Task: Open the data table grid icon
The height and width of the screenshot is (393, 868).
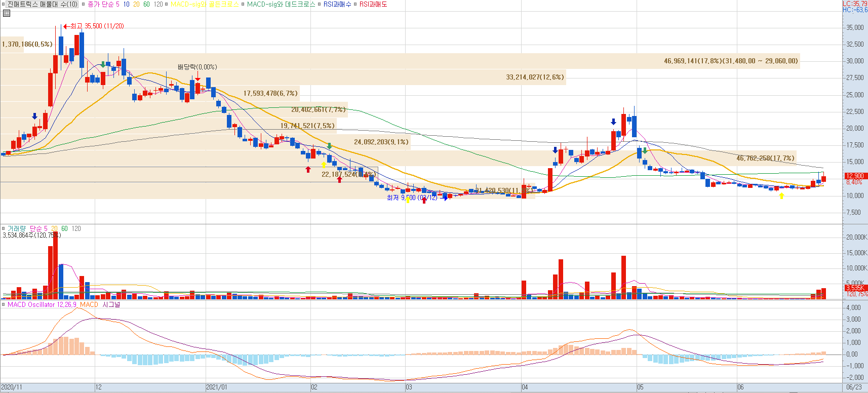Action: click(x=6, y=13)
